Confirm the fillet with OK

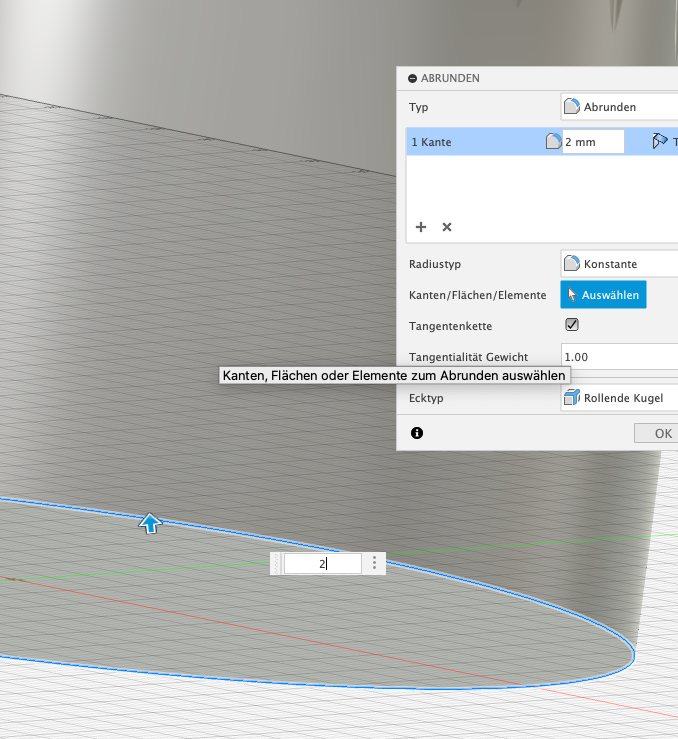(660, 433)
